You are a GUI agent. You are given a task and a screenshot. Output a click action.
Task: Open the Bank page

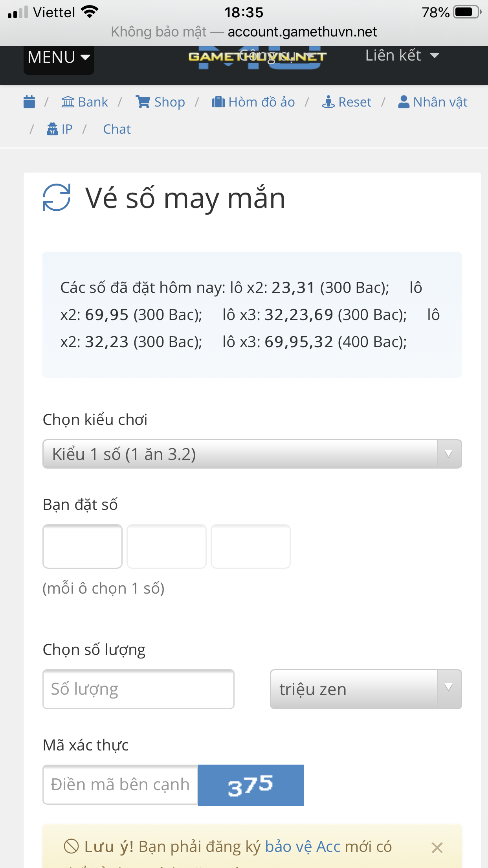pos(84,102)
